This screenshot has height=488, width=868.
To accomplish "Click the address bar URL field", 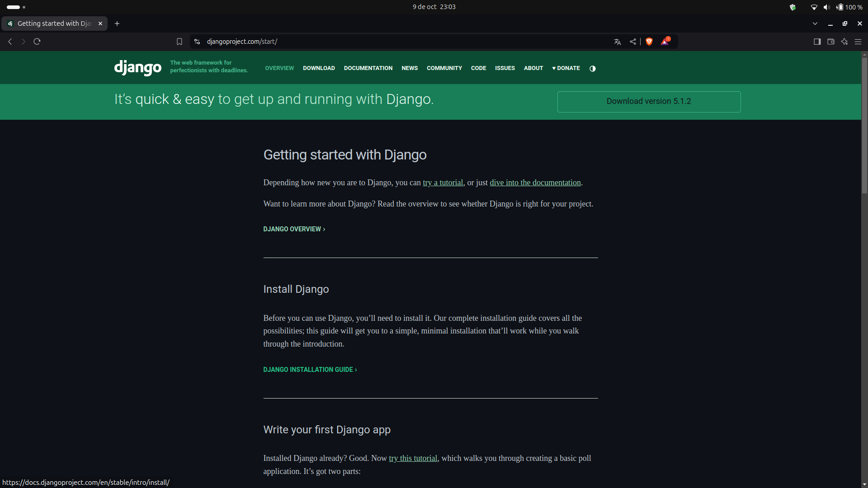I will point(407,42).
